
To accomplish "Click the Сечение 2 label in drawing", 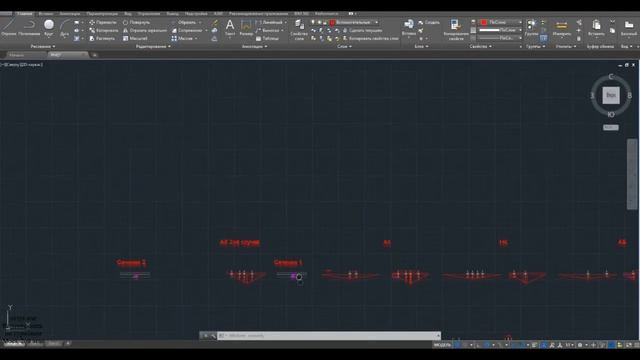I will [131, 262].
